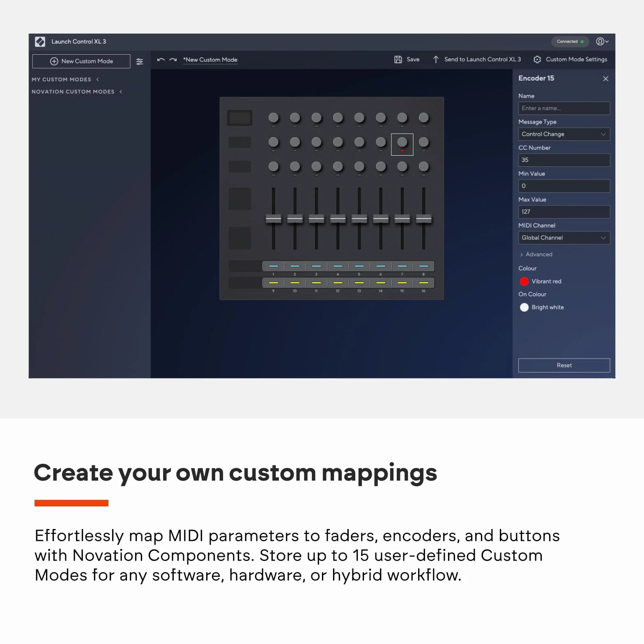Screen dimensions: 644x644
Task: Expand the Advanced settings section
Action: 536,255
